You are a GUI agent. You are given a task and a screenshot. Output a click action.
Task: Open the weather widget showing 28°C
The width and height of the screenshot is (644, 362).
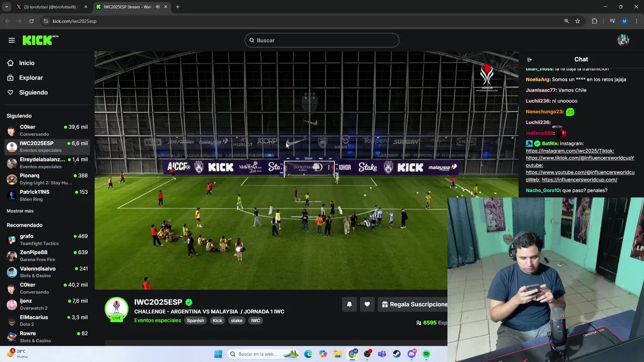click(x=17, y=354)
